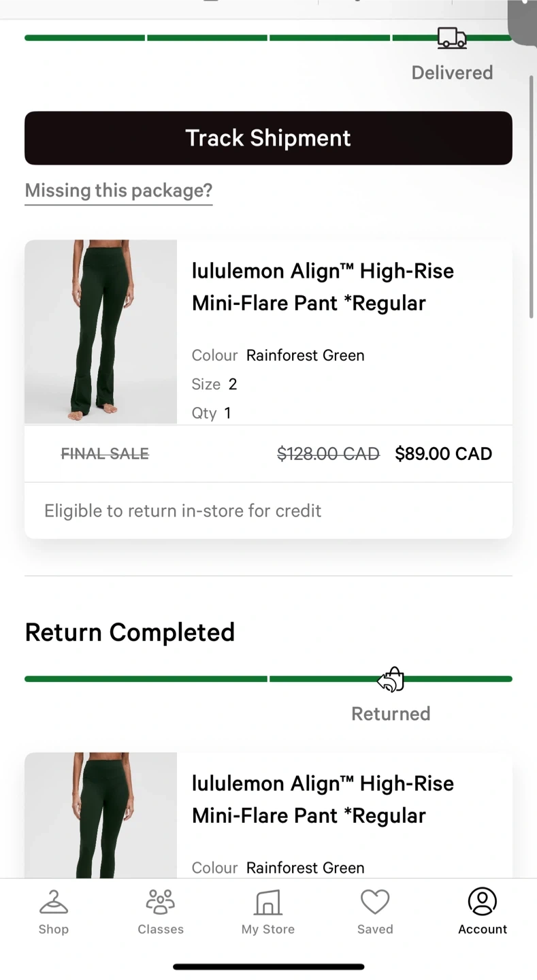
Task: Tap the $89.00 CAD sale price
Action: pos(443,454)
